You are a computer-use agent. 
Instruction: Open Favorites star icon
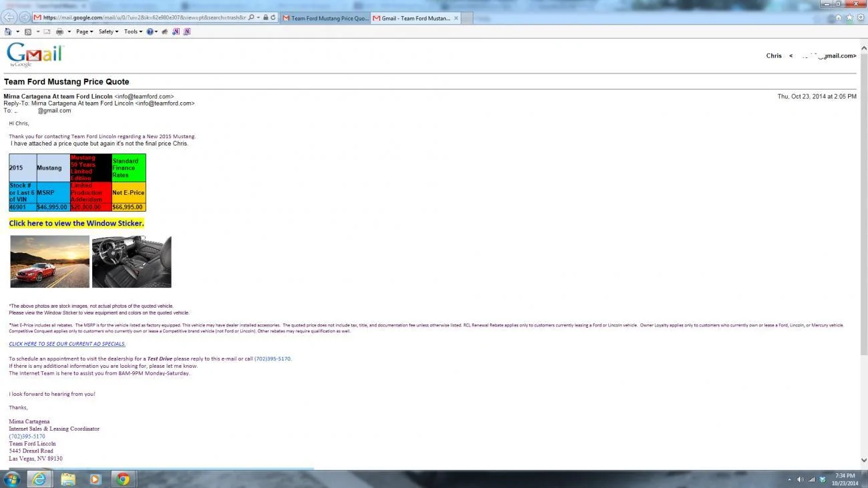[850, 18]
